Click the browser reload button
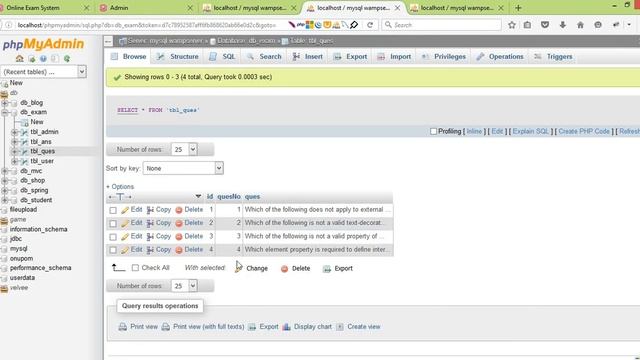Viewport: 640px width, 360px height. point(370,25)
